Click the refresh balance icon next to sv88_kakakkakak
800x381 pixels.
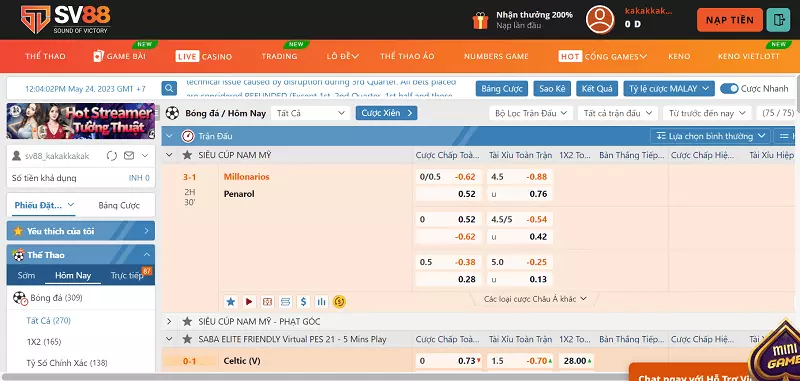pos(112,156)
